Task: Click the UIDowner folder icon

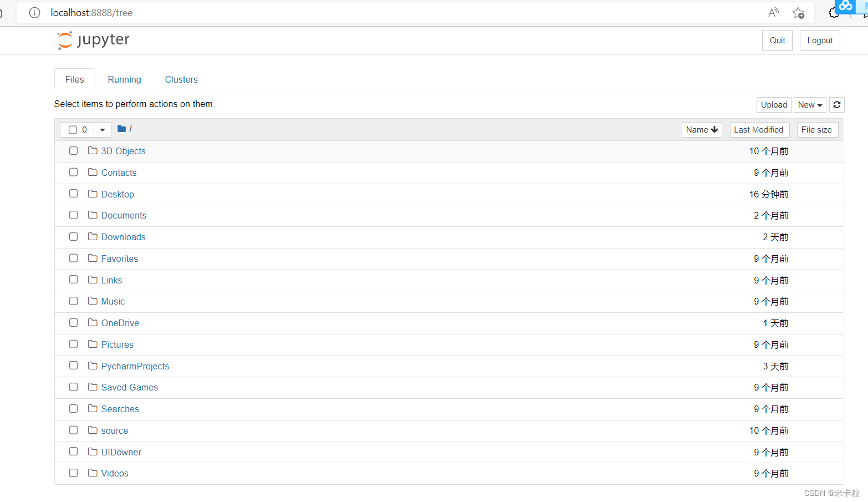Action: click(x=93, y=452)
